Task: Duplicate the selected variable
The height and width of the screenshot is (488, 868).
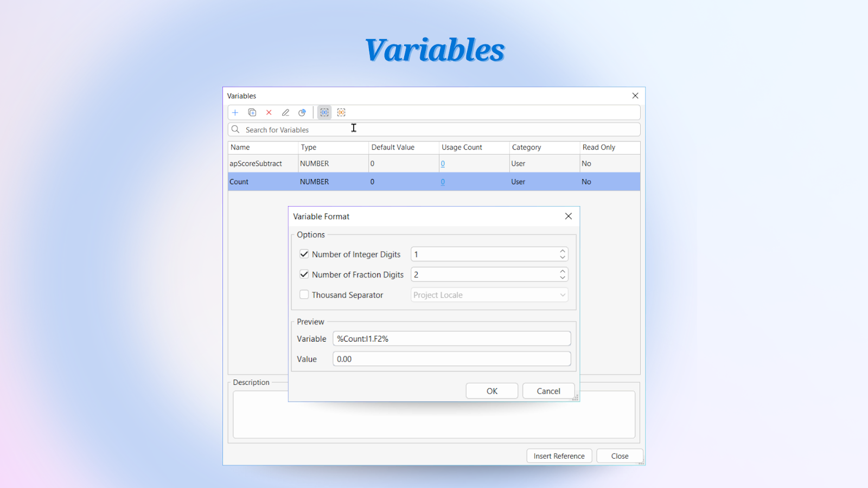Action: pos(252,112)
